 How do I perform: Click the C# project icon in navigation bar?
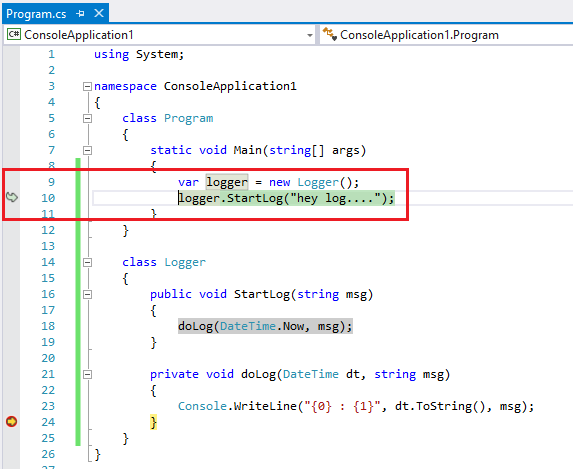(14, 34)
